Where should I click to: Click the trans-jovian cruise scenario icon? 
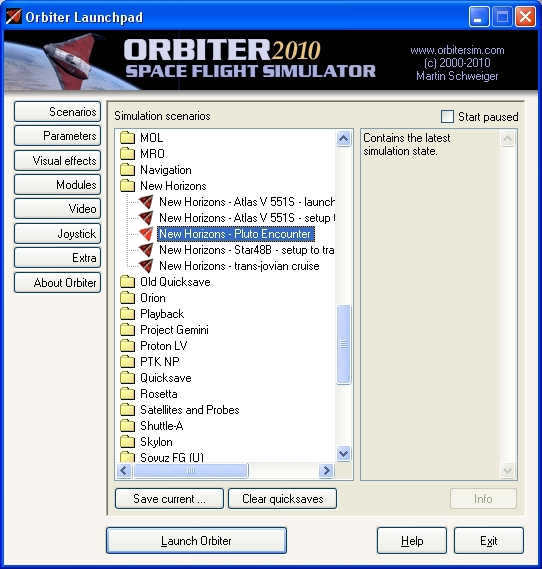pyautogui.click(x=146, y=266)
